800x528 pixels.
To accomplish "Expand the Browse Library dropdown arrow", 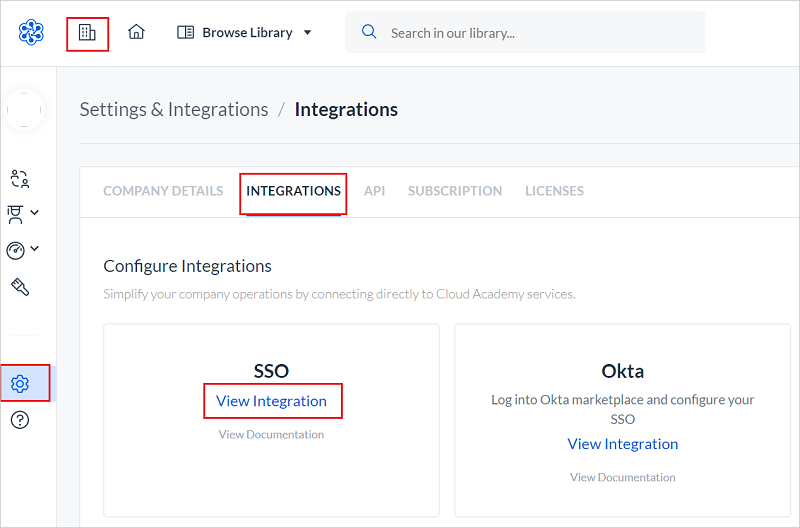I will (x=308, y=33).
